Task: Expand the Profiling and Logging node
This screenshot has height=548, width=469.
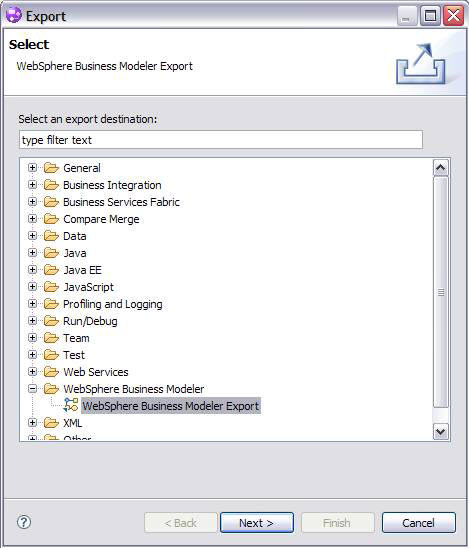Action: click(x=32, y=304)
